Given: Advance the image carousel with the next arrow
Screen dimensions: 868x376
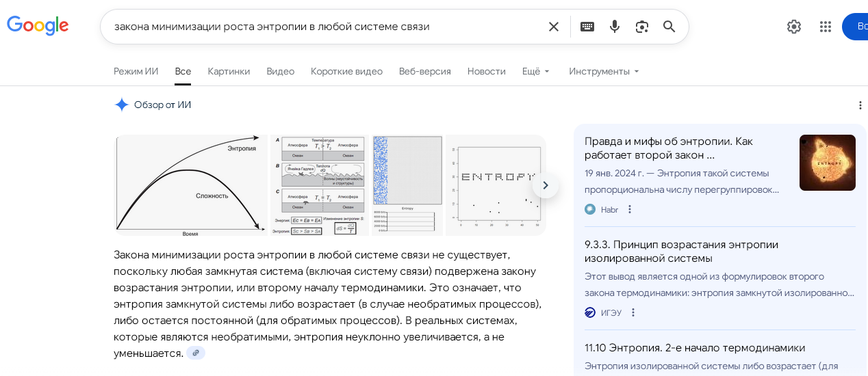Looking at the screenshot, I should coord(546,185).
